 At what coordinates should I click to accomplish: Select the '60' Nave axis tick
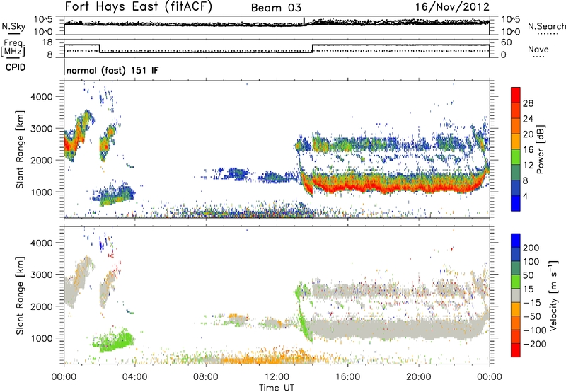point(506,42)
